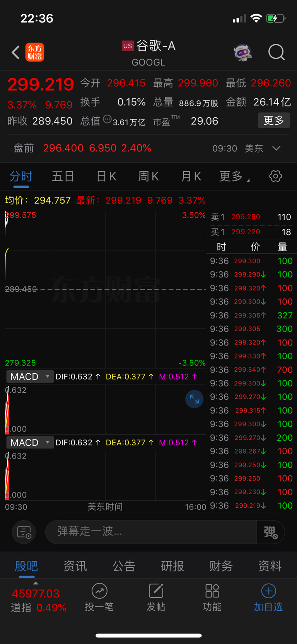Tap the 最高 299.960 value
Image resolution: width=297 pixels, height=644 pixels.
(x=198, y=83)
